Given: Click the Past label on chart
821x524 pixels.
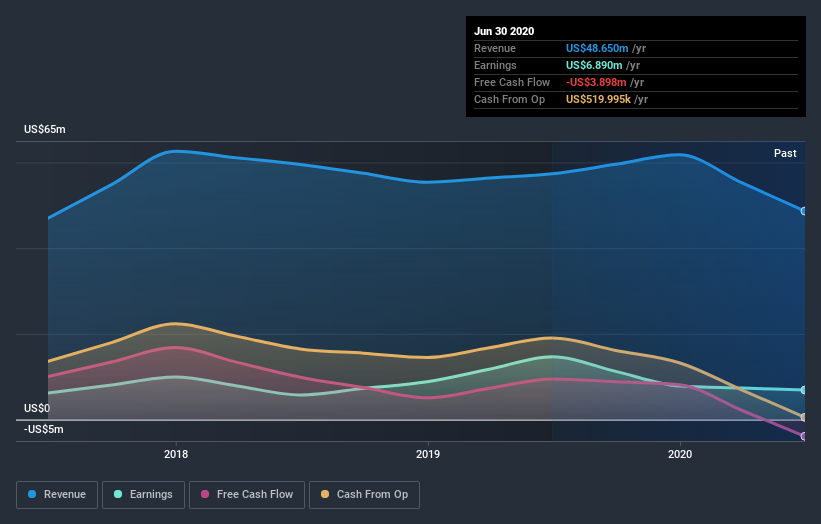Looking at the screenshot, I should (x=785, y=153).
